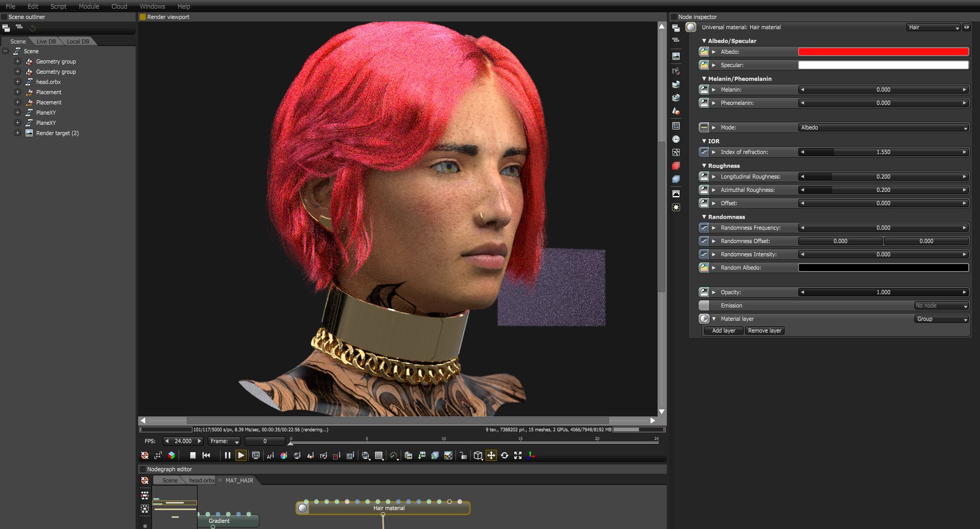Restart the render with the rewind icon
The height and width of the screenshot is (529, 980).
point(206,455)
